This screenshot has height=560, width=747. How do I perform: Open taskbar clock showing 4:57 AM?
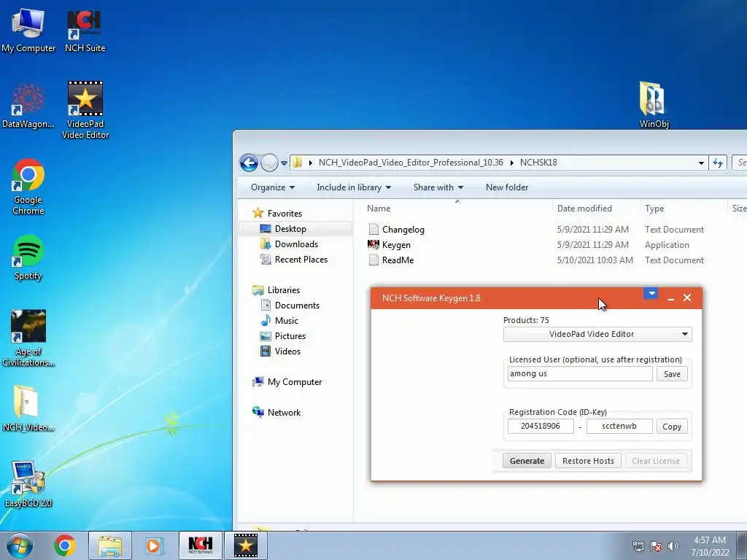tap(710, 546)
